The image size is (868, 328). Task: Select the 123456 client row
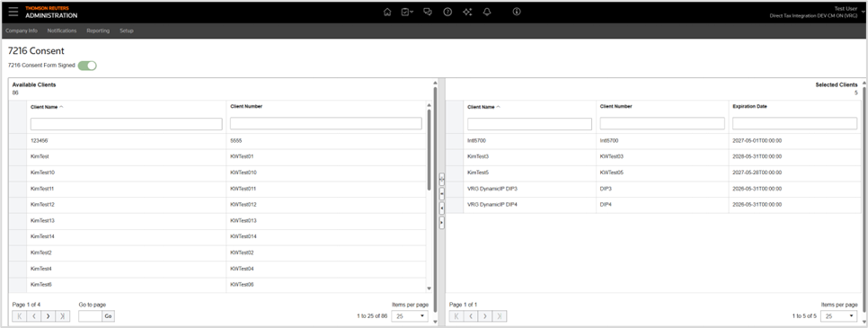(217, 141)
